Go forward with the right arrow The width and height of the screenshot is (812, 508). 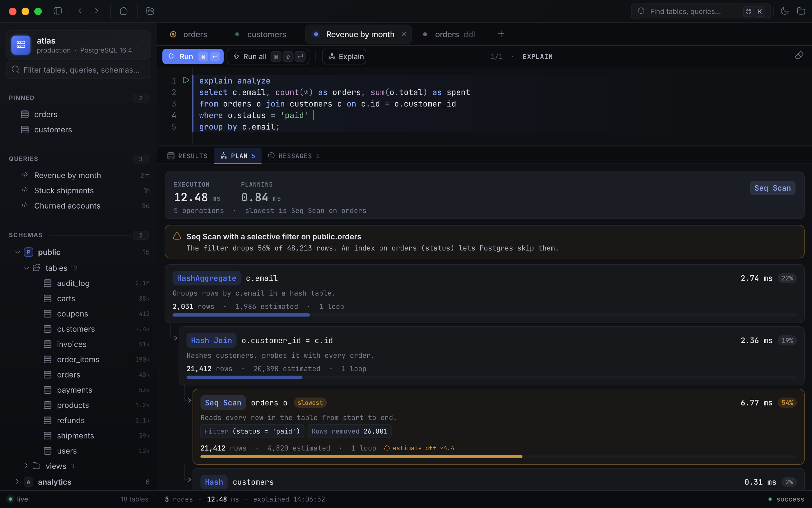(96, 11)
